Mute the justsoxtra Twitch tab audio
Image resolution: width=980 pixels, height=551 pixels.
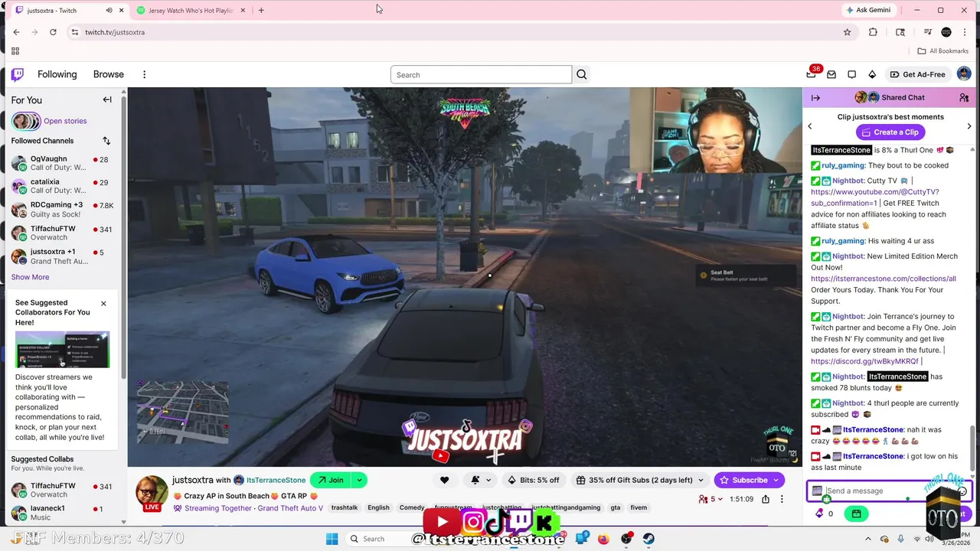(109, 11)
